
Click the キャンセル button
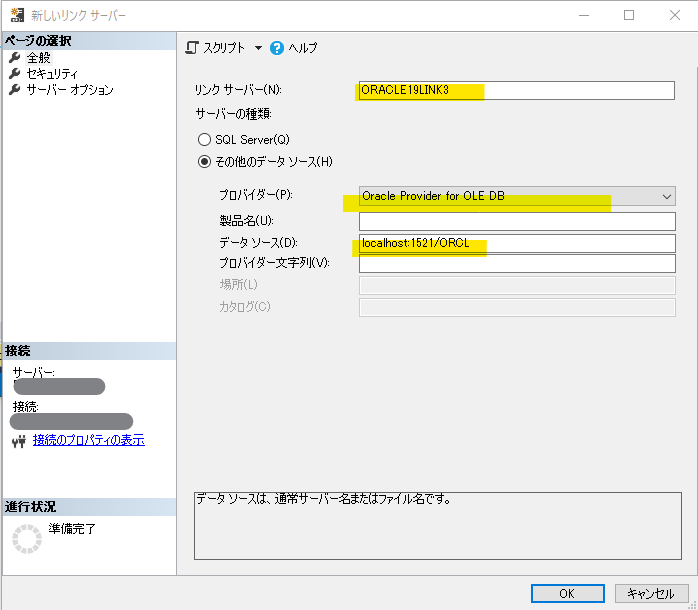(x=651, y=593)
